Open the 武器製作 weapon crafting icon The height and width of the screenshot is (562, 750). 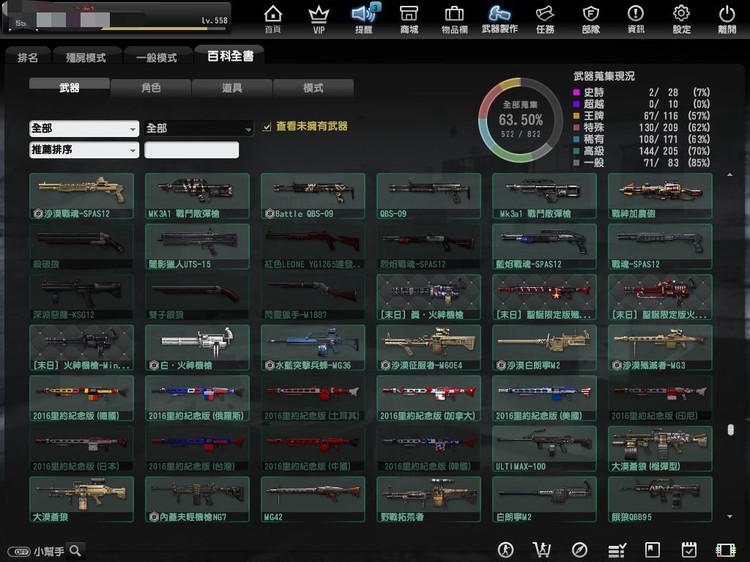[499, 19]
